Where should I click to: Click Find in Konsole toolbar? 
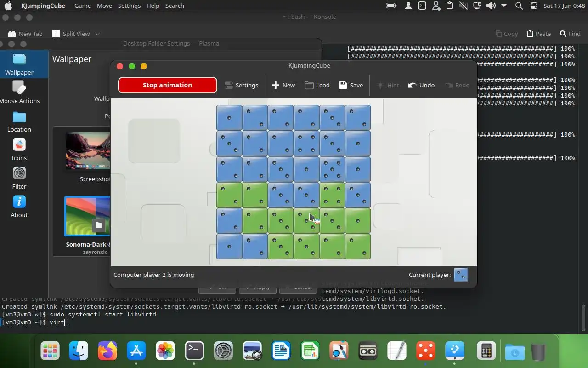(x=570, y=34)
